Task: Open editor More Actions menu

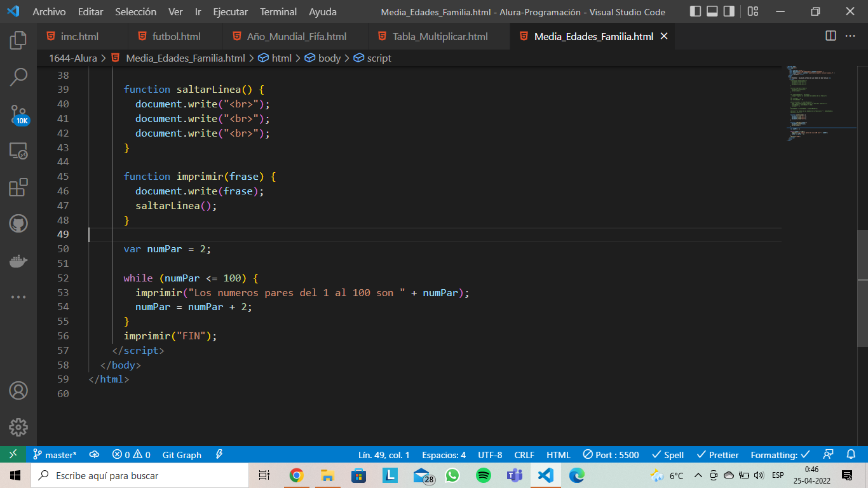Action: [850, 36]
